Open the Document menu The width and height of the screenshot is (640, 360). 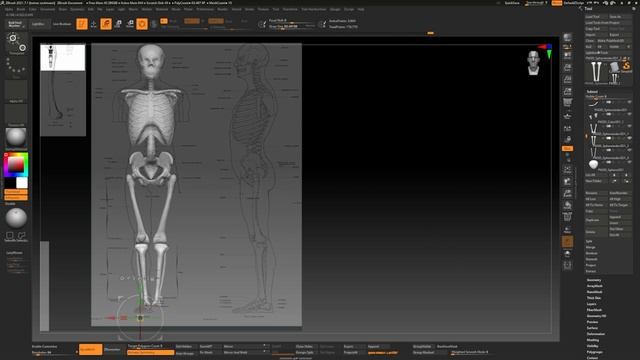[x=48, y=9]
